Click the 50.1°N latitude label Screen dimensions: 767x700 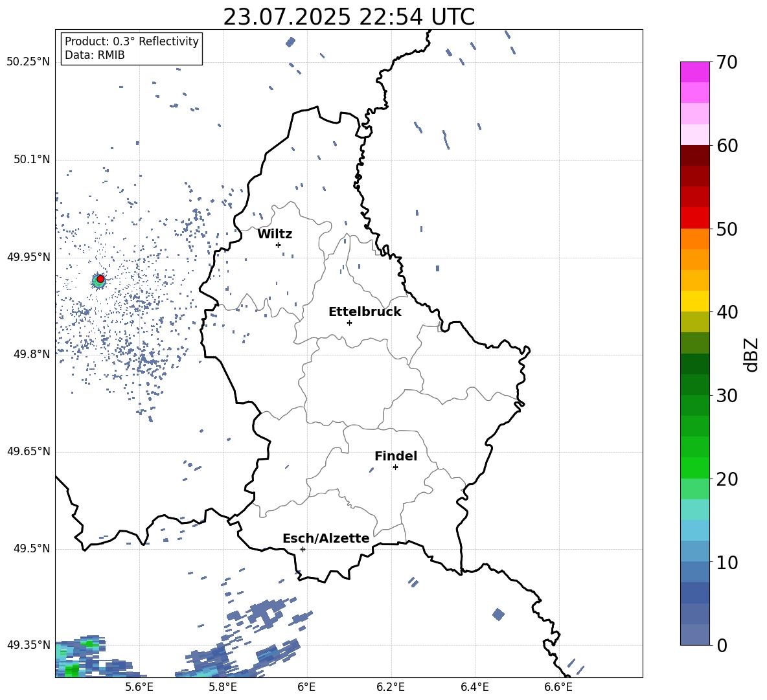point(32,159)
